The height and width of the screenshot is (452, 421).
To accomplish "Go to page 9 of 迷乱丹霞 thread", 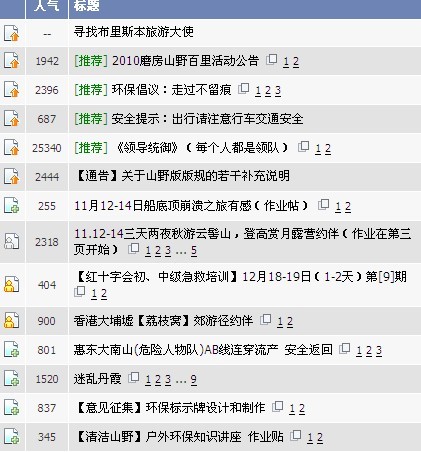I will [x=194, y=380].
